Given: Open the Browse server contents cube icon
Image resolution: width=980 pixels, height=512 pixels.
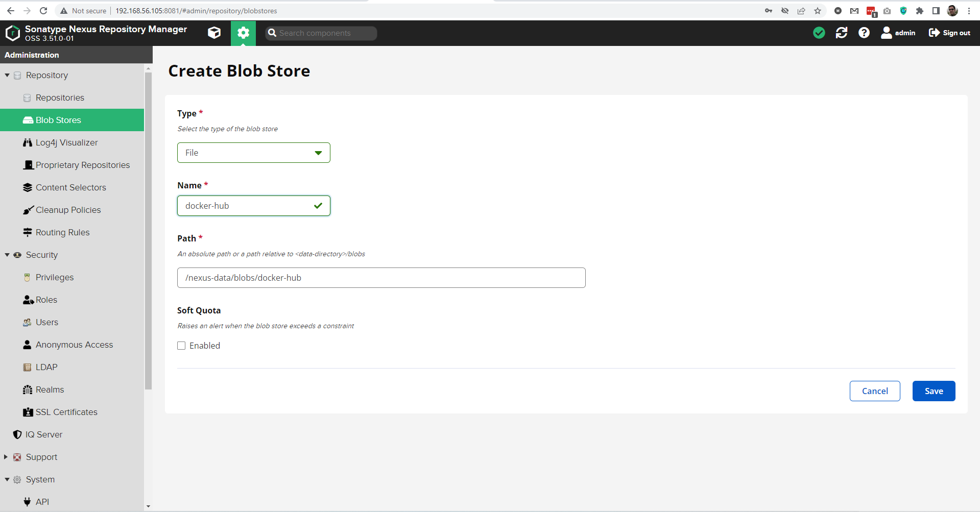Looking at the screenshot, I should click(214, 33).
